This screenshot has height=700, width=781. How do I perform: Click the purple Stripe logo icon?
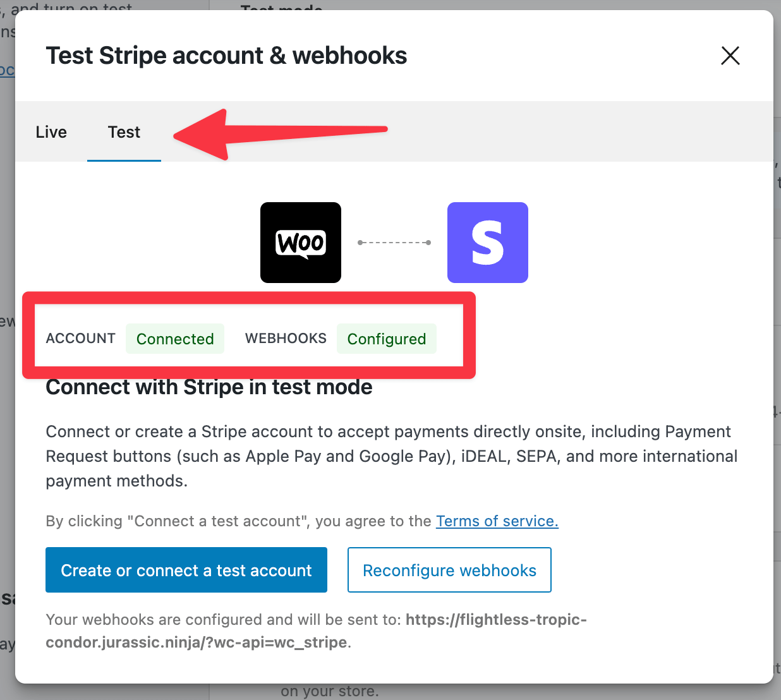point(487,243)
